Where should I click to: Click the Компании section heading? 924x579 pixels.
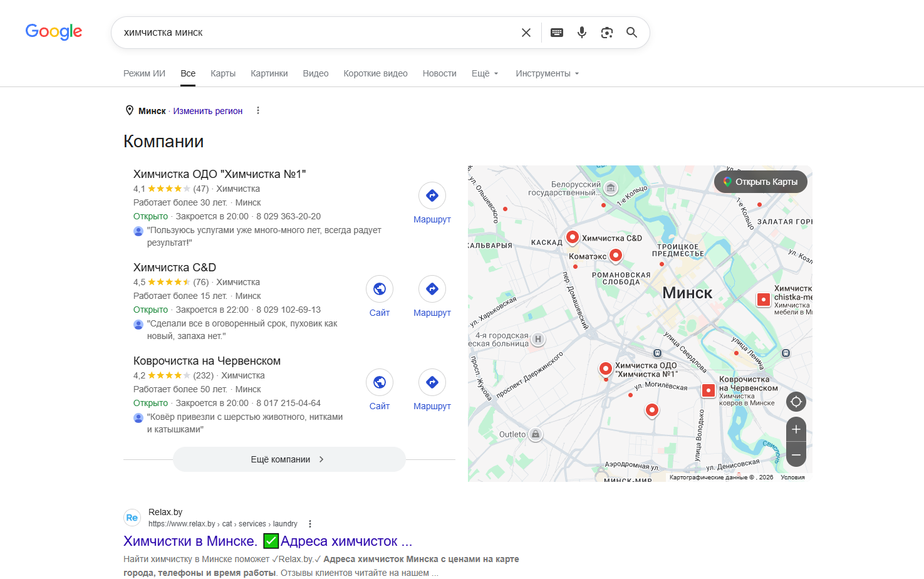[x=164, y=142]
